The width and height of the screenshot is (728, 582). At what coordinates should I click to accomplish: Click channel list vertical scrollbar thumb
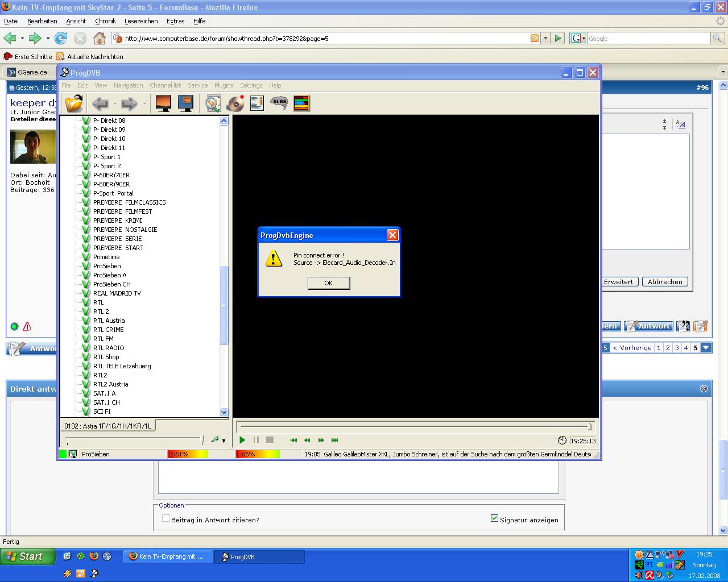(224, 305)
